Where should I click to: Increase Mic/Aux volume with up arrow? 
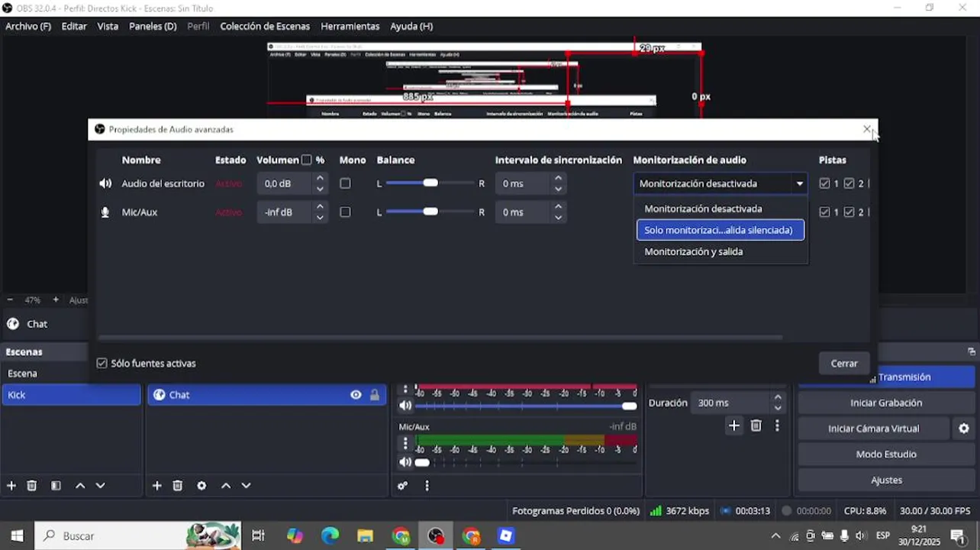pyautogui.click(x=320, y=207)
